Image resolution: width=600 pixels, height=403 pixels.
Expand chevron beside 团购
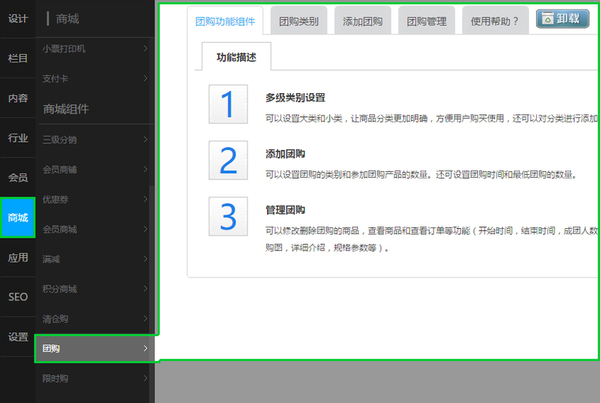click(x=145, y=349)
